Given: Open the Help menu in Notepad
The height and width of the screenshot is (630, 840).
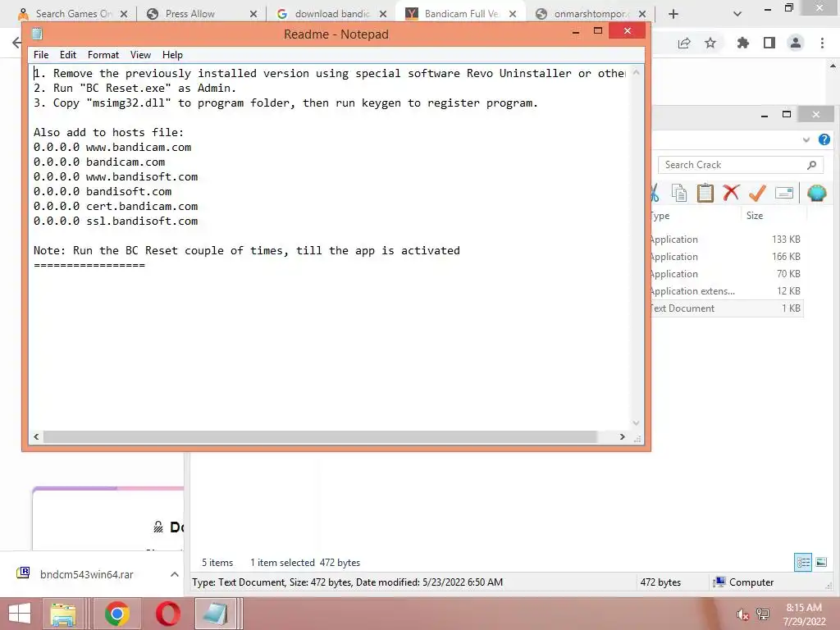Looking at the screenshot, I should (172, 55).
